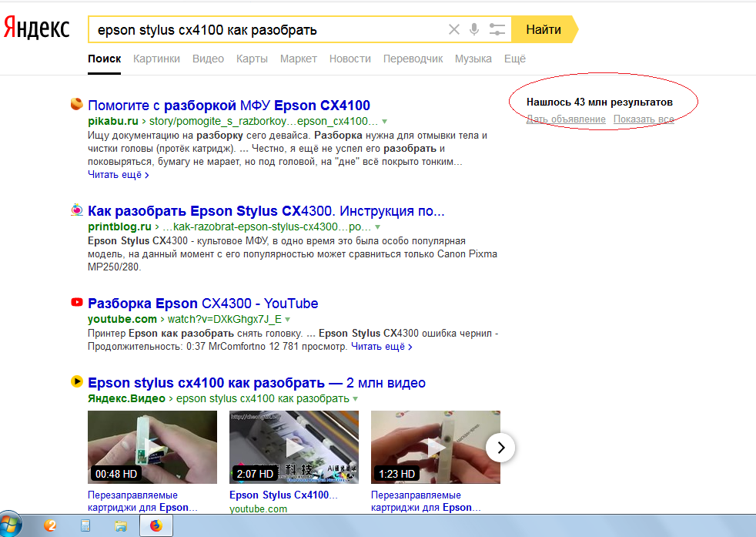Open the orange numbered app in the taskbar
This screenshot has height=537, width=756.
(50, 525)
